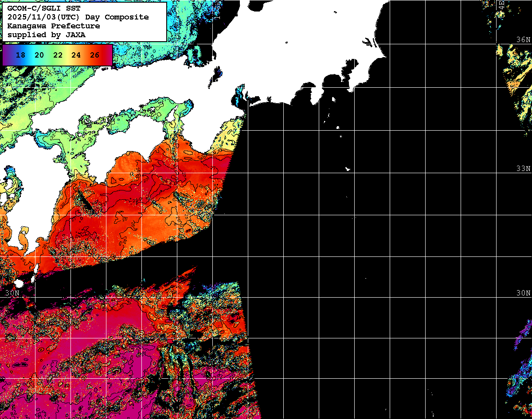The width and height of the screenshot is (532, 419).
Task: Click the 36N latitude label
Action: pos(523,39)
